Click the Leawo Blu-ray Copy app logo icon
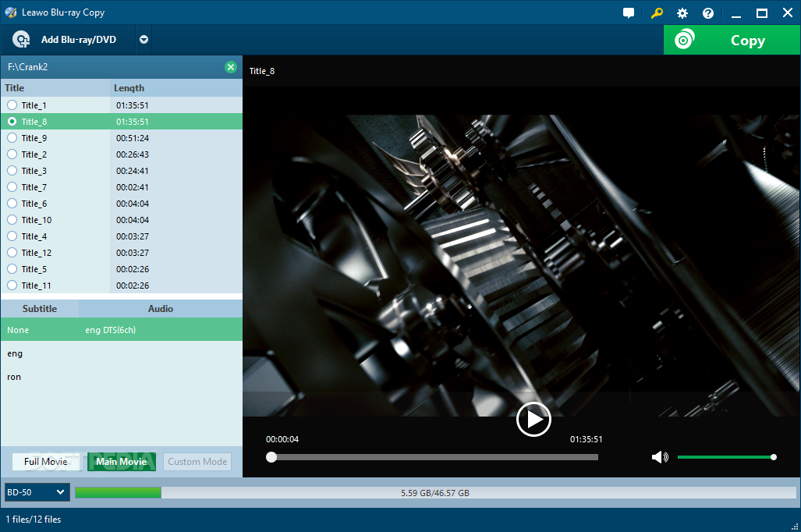 click(x=11, y=12)
